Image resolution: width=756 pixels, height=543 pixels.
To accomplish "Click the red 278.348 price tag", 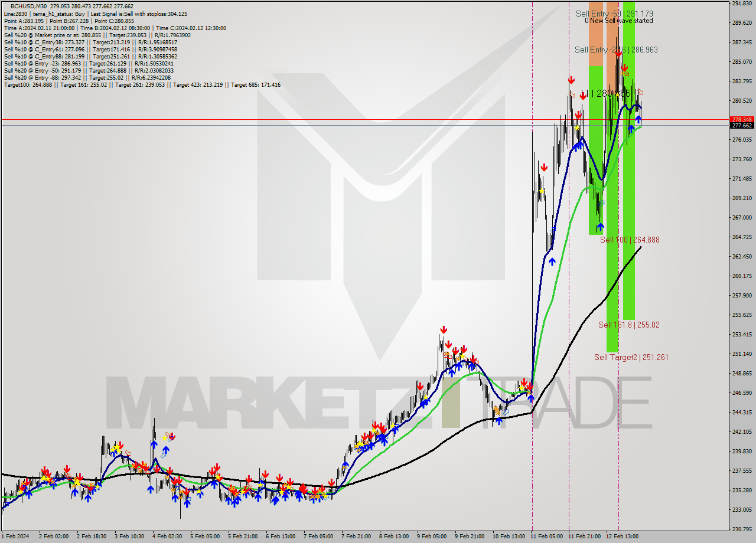I will pyautogui.click(x=742, y=119).
